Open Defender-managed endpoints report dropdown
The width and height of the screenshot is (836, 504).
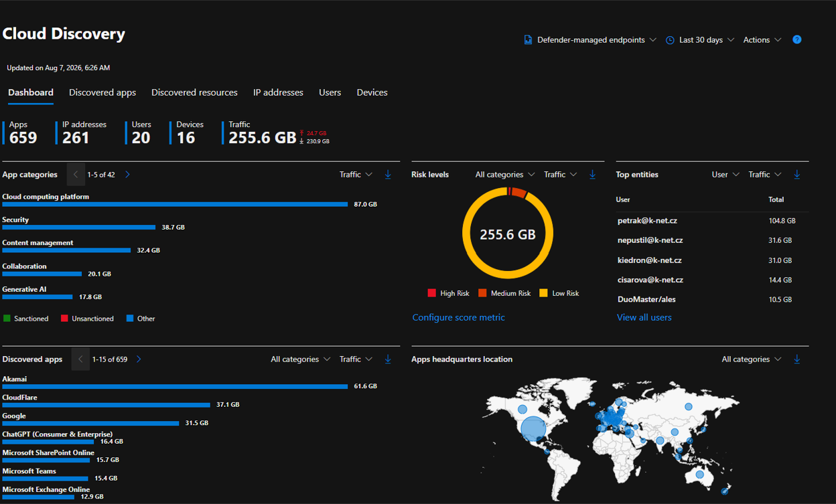[589, 40]
